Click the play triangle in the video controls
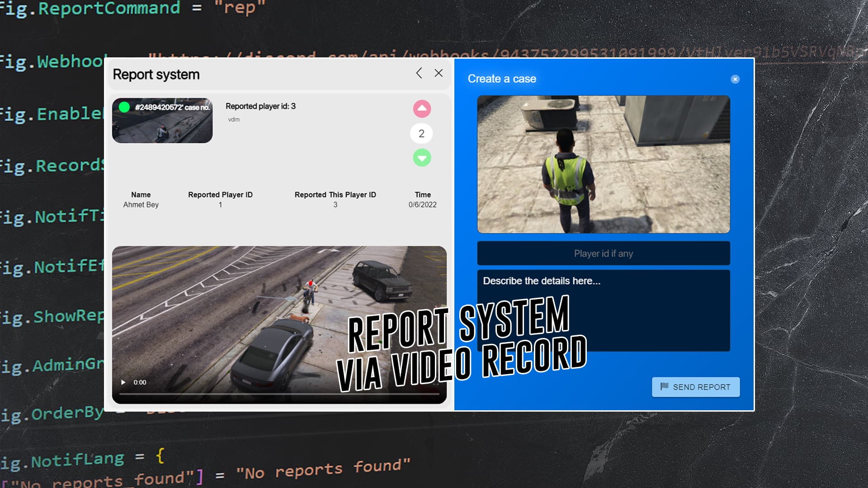868x488 pixels. 123,382
